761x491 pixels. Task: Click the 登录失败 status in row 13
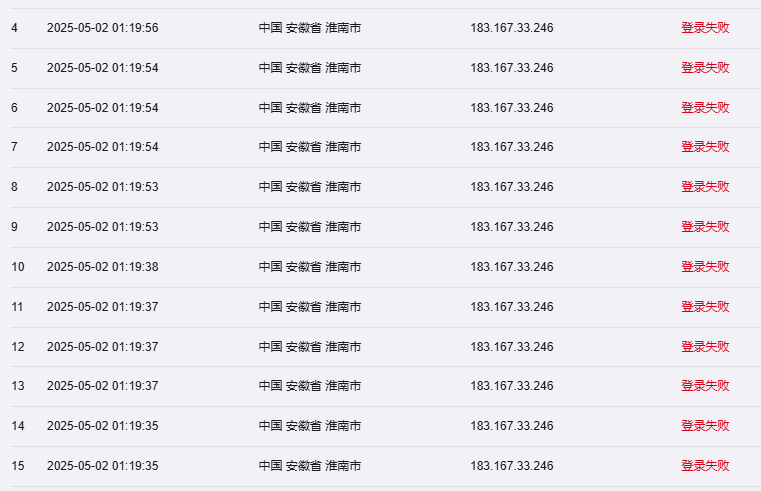705,386
